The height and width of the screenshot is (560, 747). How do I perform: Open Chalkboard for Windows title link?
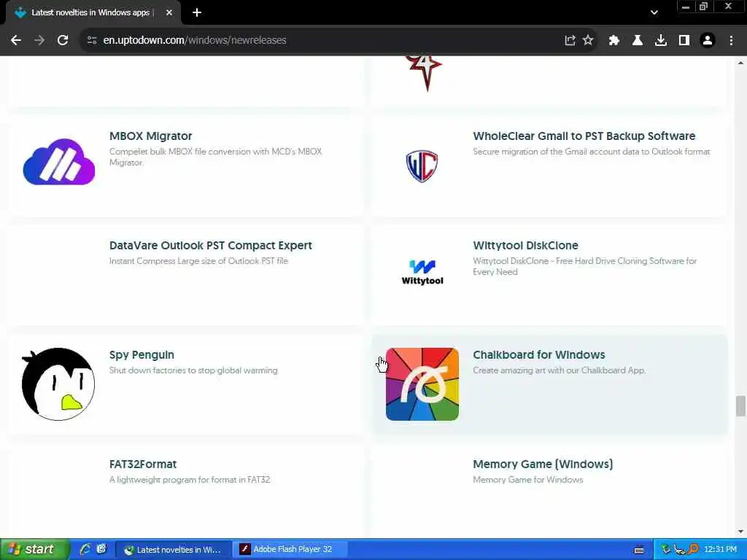coord(539,355)
